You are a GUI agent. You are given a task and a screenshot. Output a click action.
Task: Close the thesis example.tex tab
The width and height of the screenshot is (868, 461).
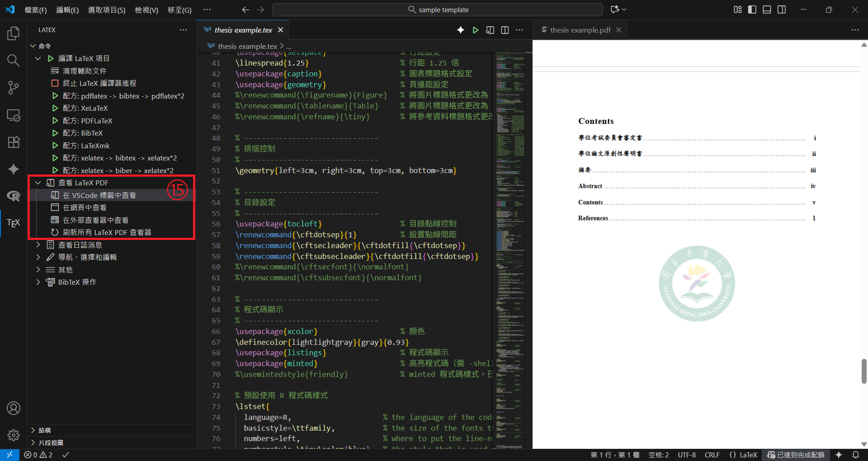(281, 30)
